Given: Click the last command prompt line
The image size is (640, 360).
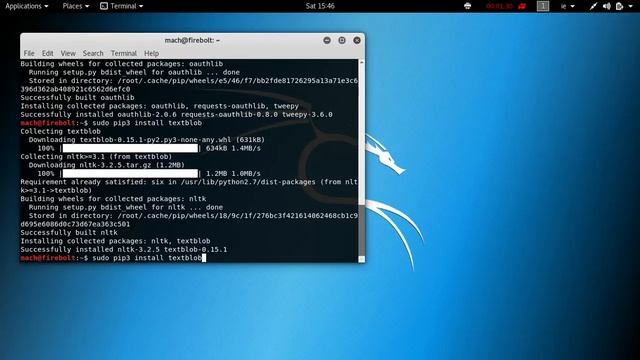Looking at the screenshot, I should [113, 258].
